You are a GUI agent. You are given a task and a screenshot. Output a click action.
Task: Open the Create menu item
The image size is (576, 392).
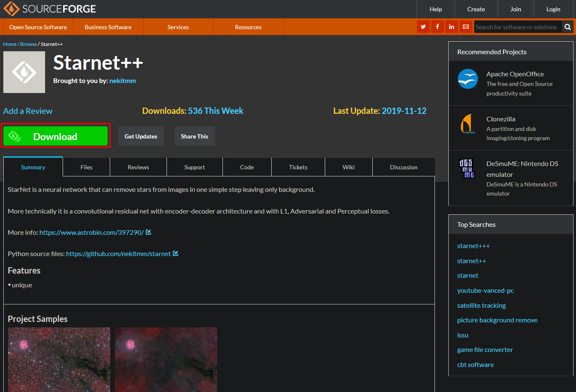click(x=476, y=9)
